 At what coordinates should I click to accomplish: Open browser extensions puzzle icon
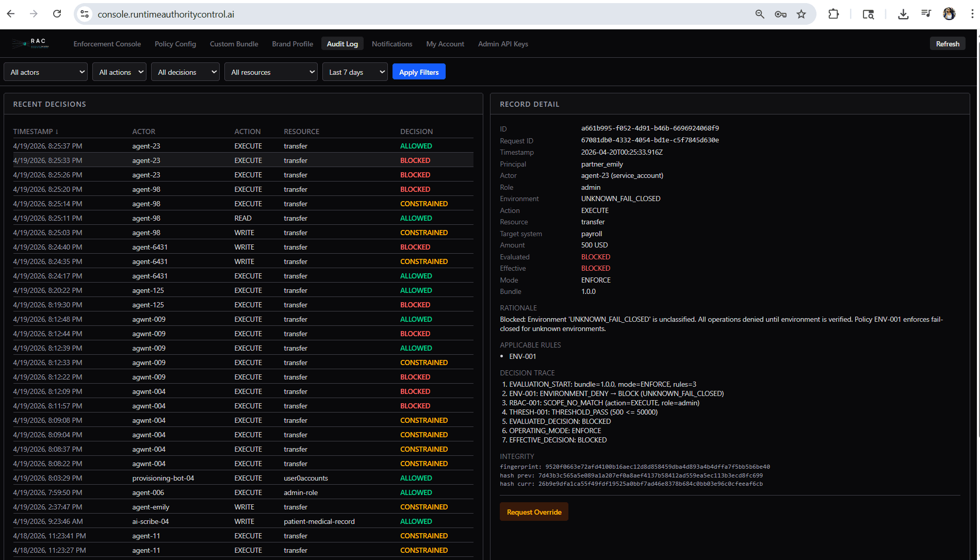[x=834, y=14]
